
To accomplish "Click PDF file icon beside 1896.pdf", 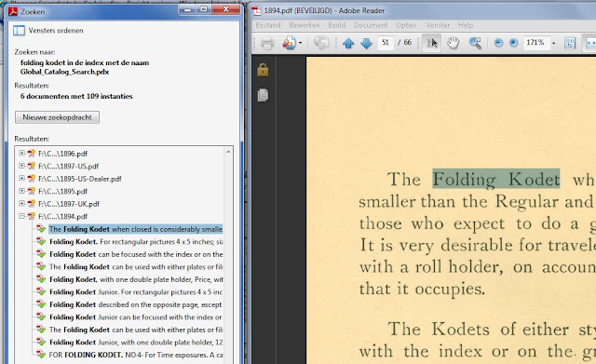I will click(x=32, y=153).
